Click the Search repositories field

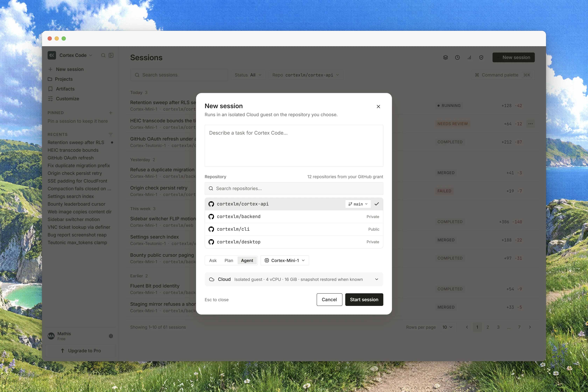point(294,188)
